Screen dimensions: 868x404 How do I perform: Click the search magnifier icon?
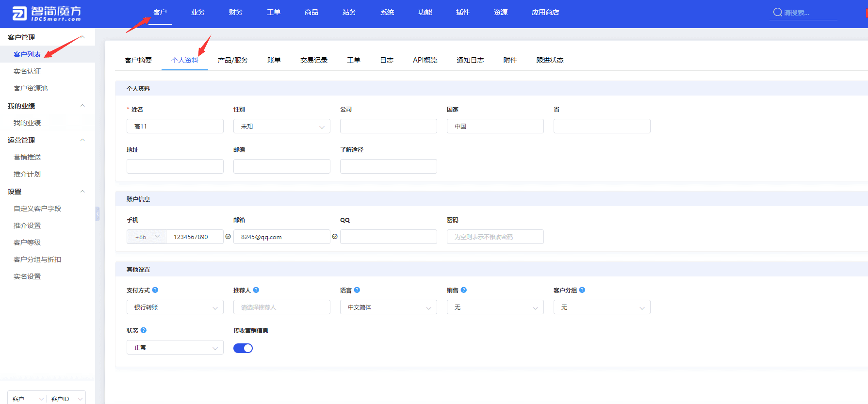(x=777, y=13)
